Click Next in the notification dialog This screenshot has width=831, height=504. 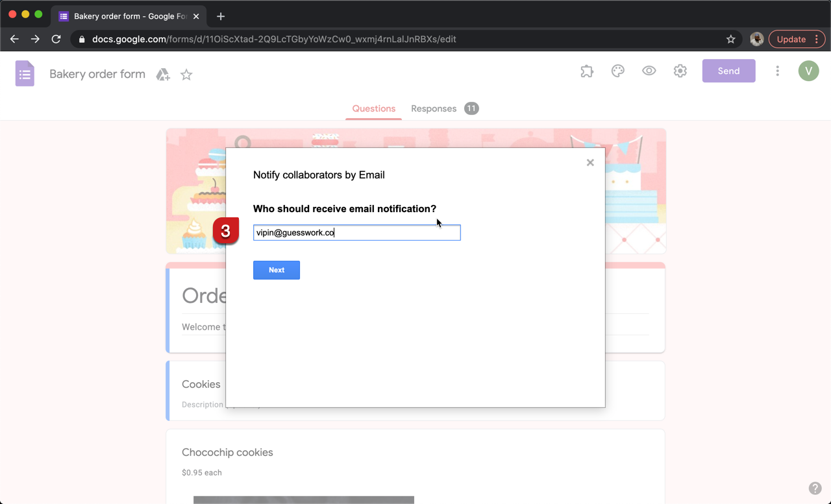[277, 270]
